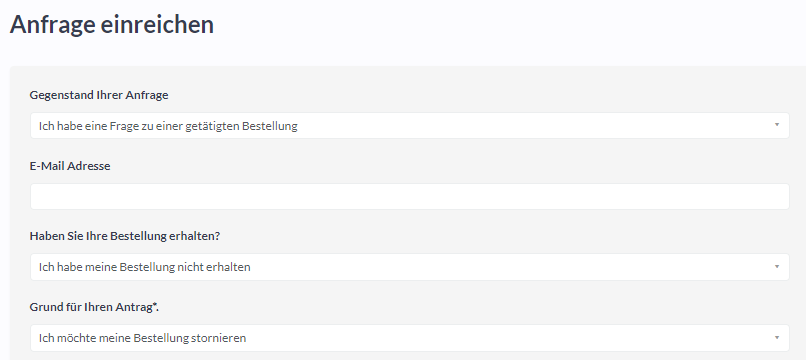This screenshot has height=360, width=806.
Task: Expand the Haben Sie Ihre Bestellung erhalten dropdown
Action: point(410,267)
